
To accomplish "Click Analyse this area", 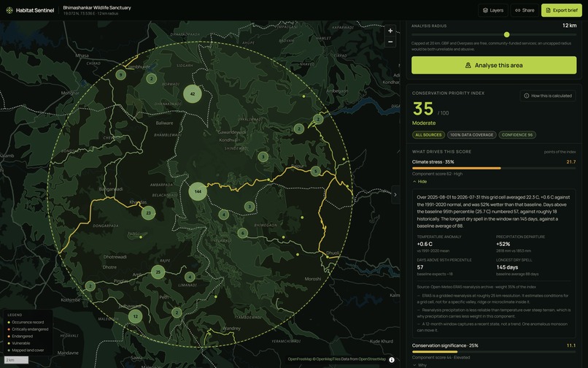I will pos(494,65).
